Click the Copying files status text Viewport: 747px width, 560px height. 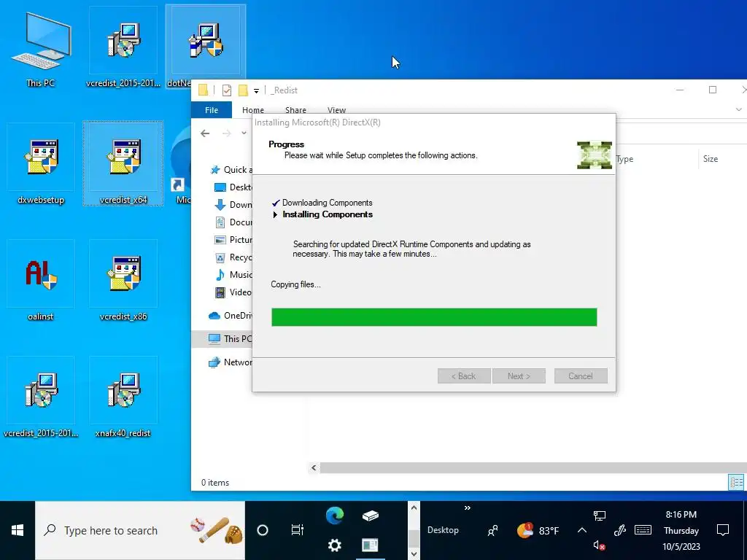[296, 285]
